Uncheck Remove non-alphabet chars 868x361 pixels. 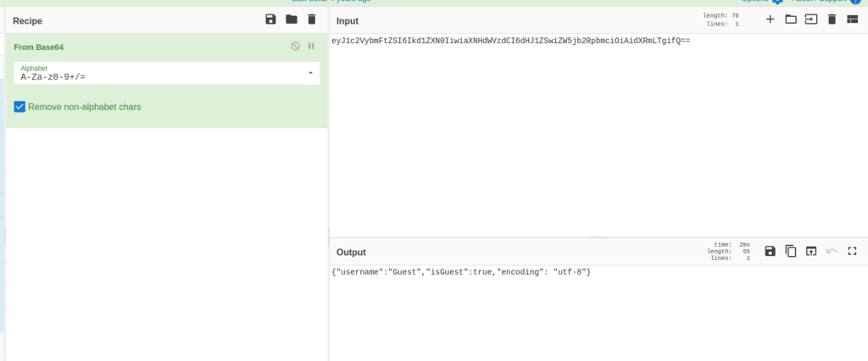(20, 107)
